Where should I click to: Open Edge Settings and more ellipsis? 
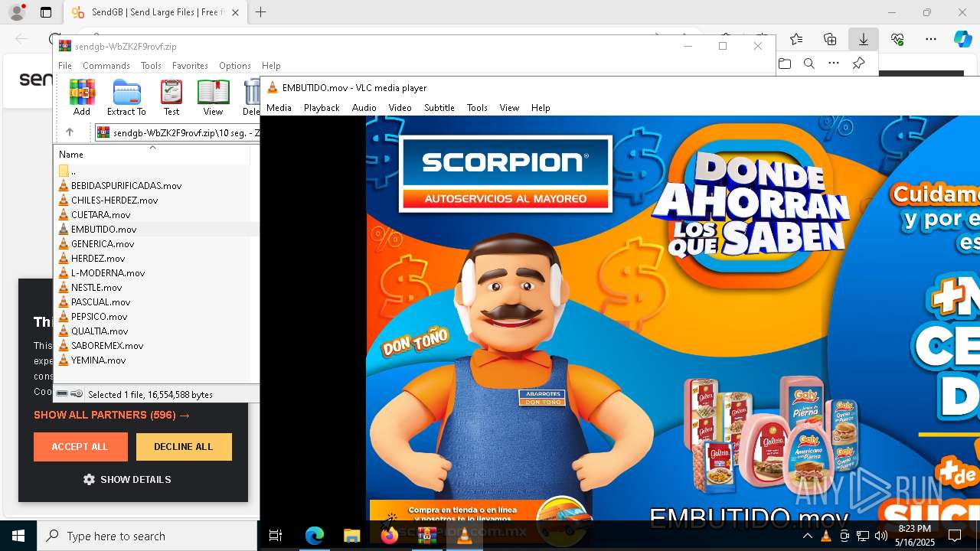[931, 39]
